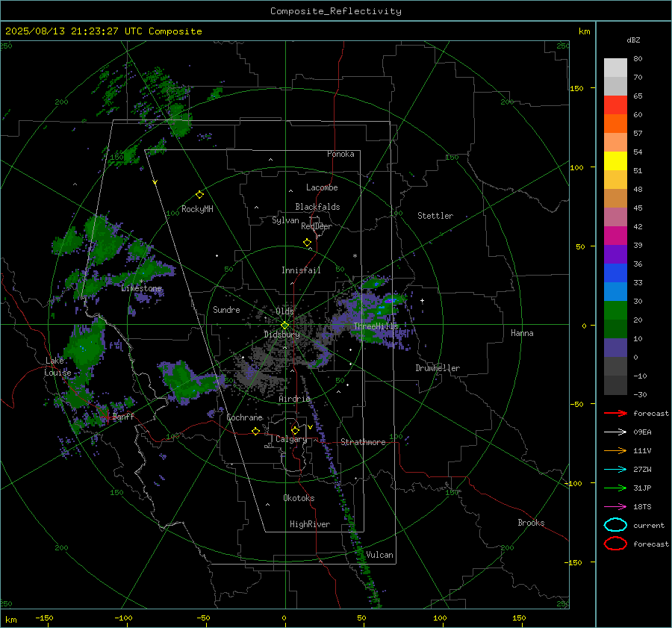The height and width of the screenshot is (628, 672).
Task: Click the UTC timestamp text
Action: 103,31
